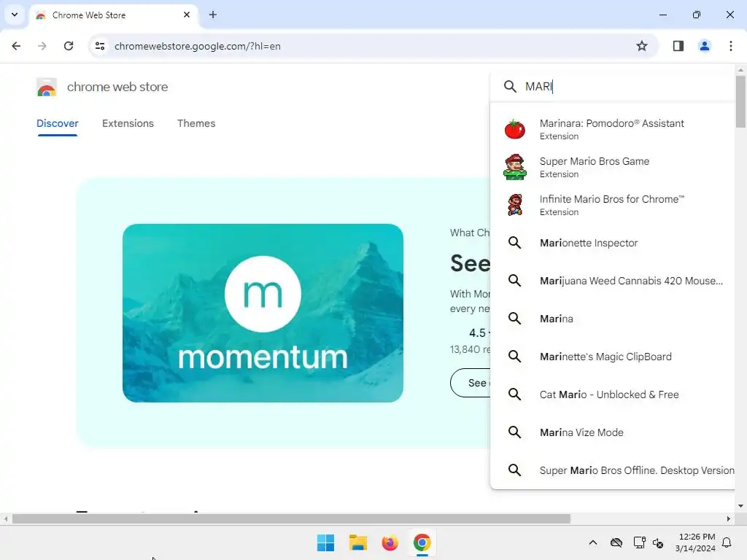Click Marinara: Pomodoro Assistant title text
Image resolution: width=747 pixels, height=560 pixels.
[x=612, y=123]
